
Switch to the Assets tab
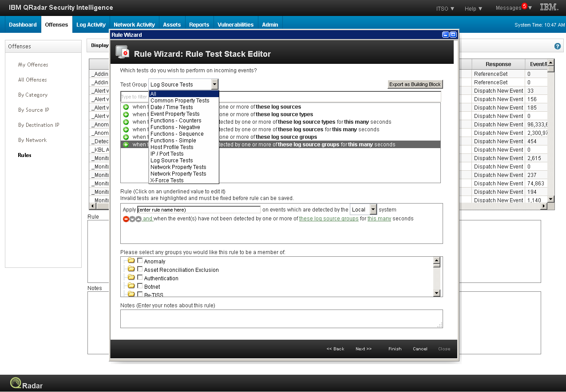172,25
